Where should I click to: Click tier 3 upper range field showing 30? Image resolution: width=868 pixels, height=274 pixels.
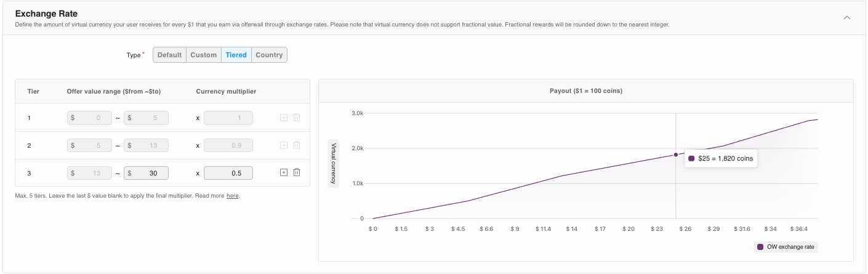point(146,173)
